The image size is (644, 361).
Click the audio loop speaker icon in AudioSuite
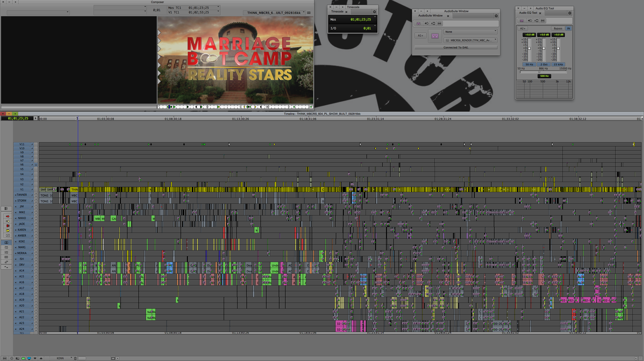(427, 24)
